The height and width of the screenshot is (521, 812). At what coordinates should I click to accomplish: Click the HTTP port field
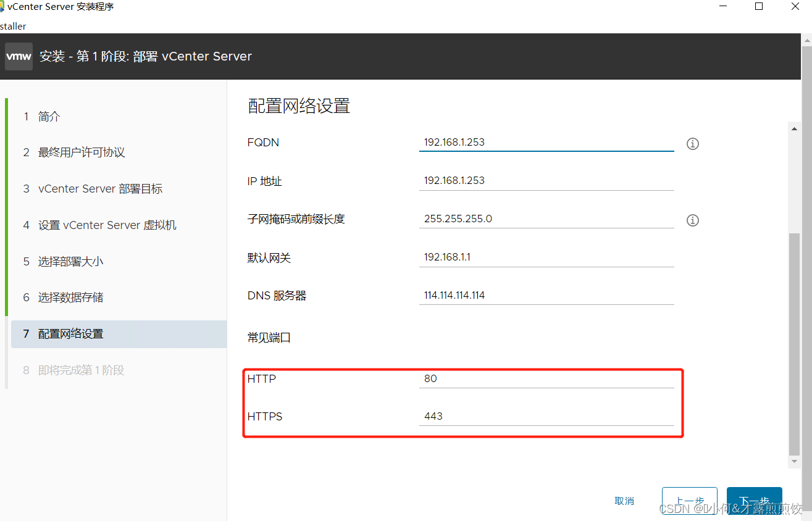[546, 379]
